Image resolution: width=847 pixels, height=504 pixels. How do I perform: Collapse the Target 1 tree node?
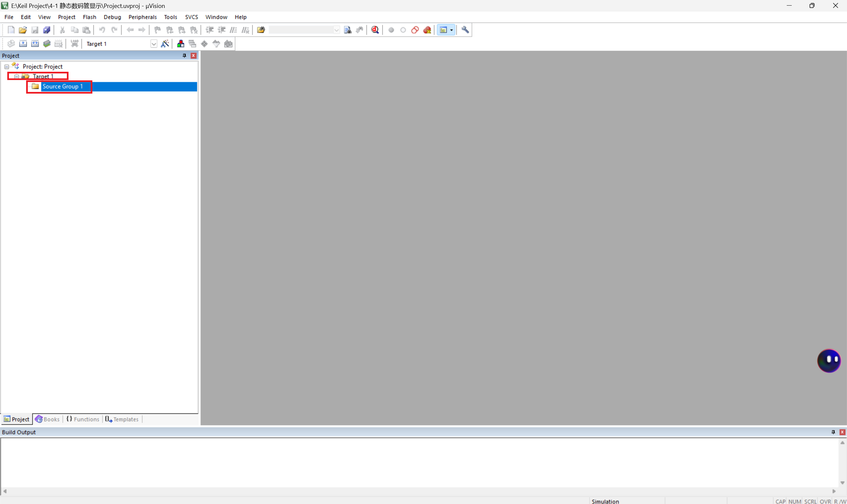[16, 76]
